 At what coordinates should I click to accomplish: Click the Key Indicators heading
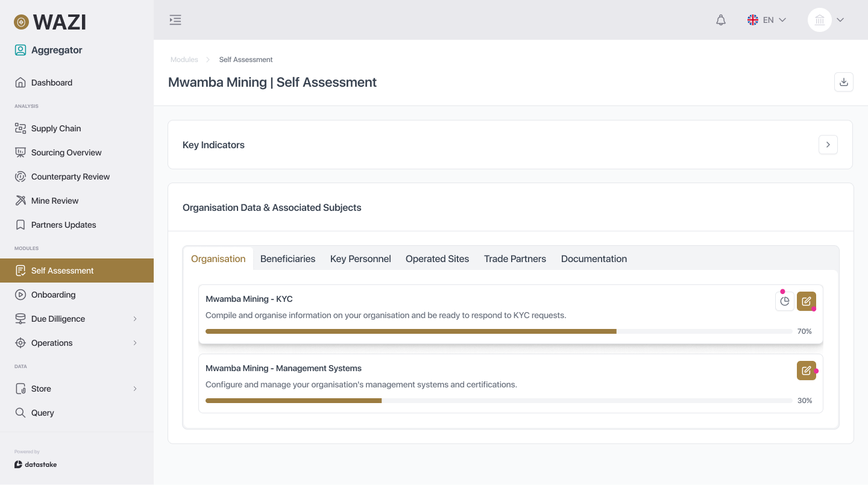click(213, 145)
